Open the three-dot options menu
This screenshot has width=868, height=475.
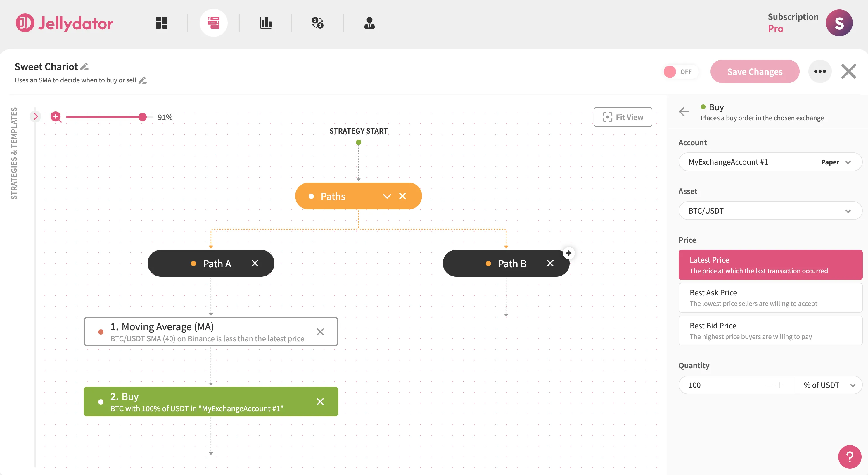coord(820,71)
